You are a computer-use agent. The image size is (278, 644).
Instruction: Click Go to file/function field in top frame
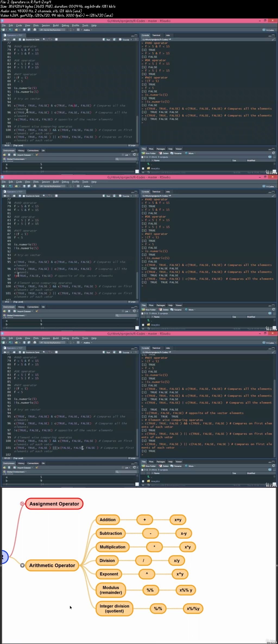coord(52,30)
